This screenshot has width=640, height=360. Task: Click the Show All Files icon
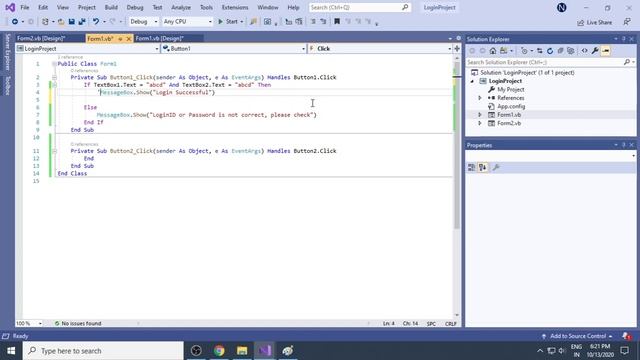(x=571, y=51)
